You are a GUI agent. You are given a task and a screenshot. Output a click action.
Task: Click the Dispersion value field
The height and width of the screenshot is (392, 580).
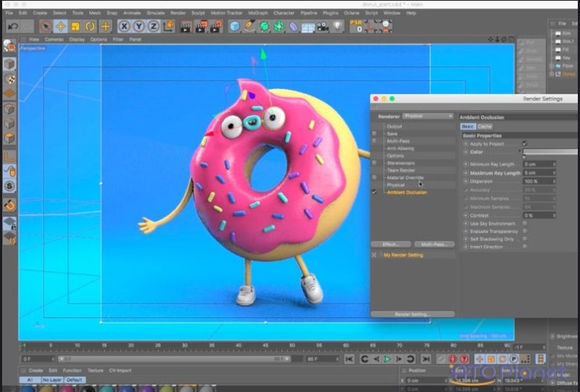coord(539,181)
